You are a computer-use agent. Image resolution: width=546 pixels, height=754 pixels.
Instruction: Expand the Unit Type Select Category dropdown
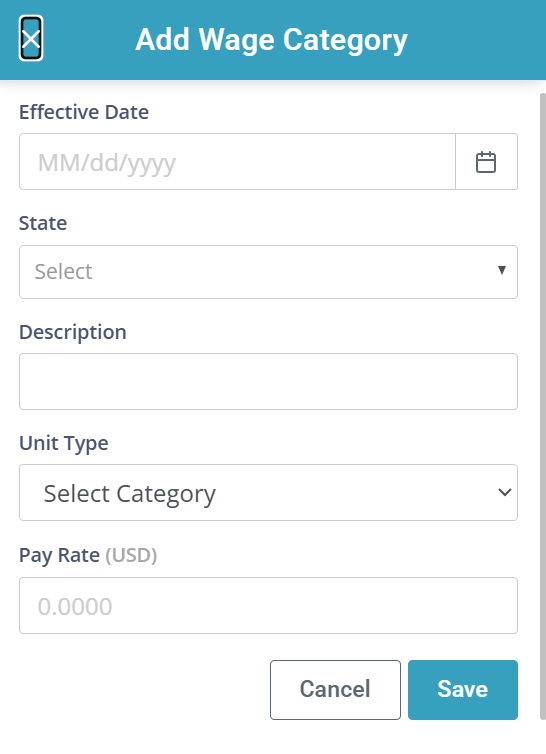tap(268, 492)
